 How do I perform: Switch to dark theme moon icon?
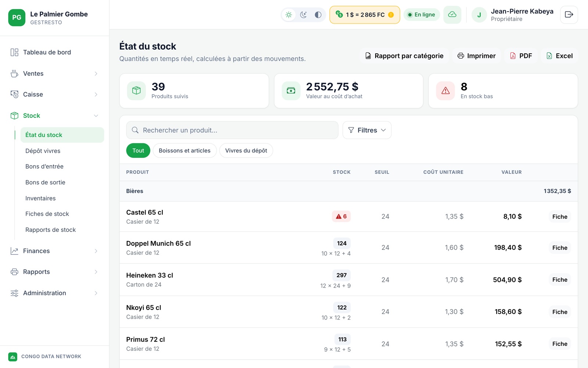click(x=304, y=15)
